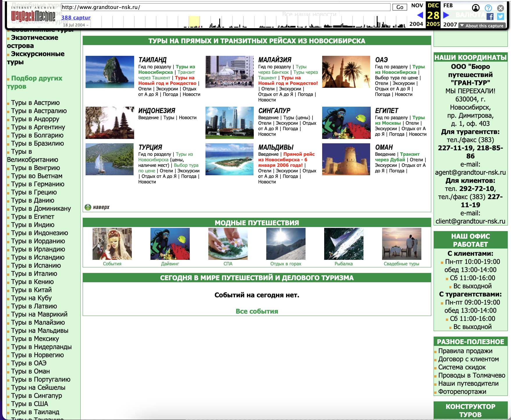Open 'Туры на Мальдивы' in sidebar
511x420 pixels.
pyautogui.click(x=40, y=330)
